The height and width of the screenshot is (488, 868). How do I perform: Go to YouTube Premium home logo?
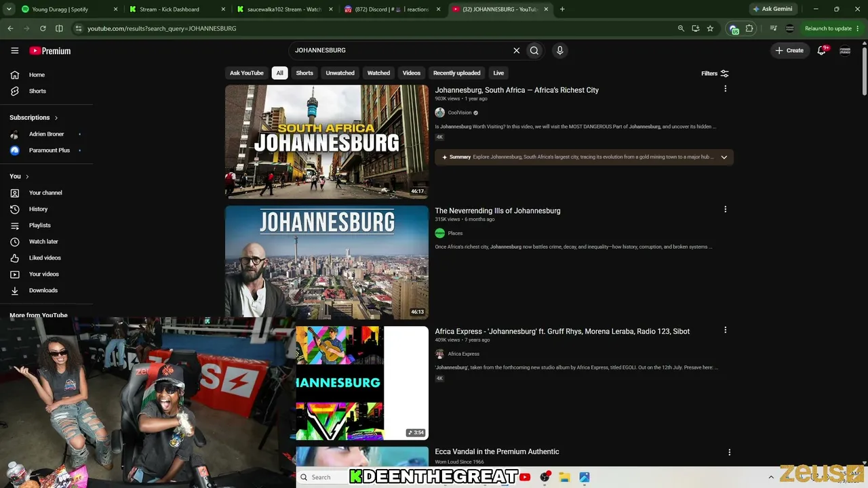pos(50,51)
